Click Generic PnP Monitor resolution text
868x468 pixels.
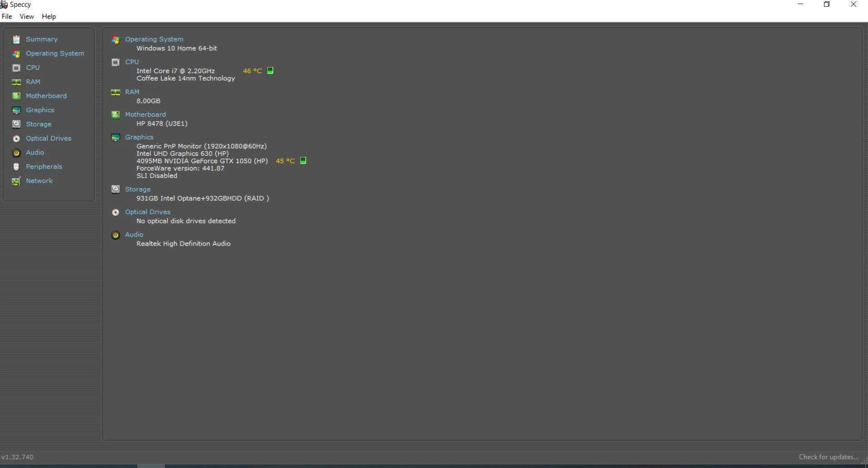point(202,146)
